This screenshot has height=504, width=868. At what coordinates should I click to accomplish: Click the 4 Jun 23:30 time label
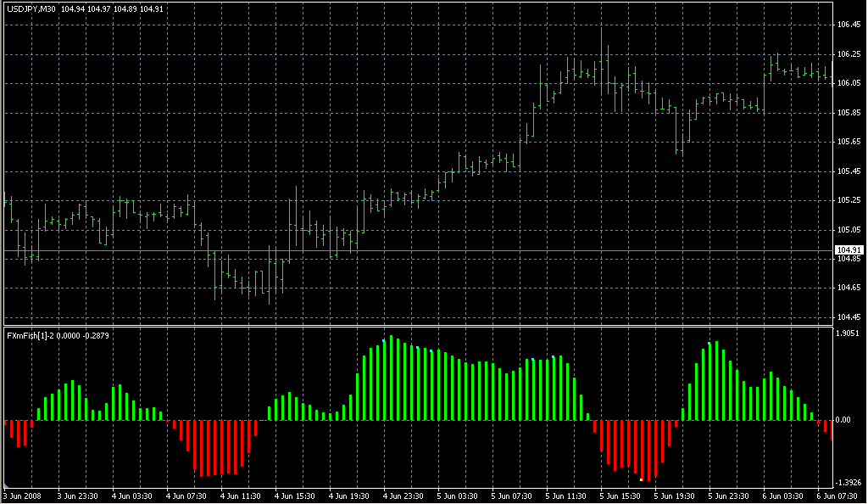pyautogui.click(x=402, y=496)
